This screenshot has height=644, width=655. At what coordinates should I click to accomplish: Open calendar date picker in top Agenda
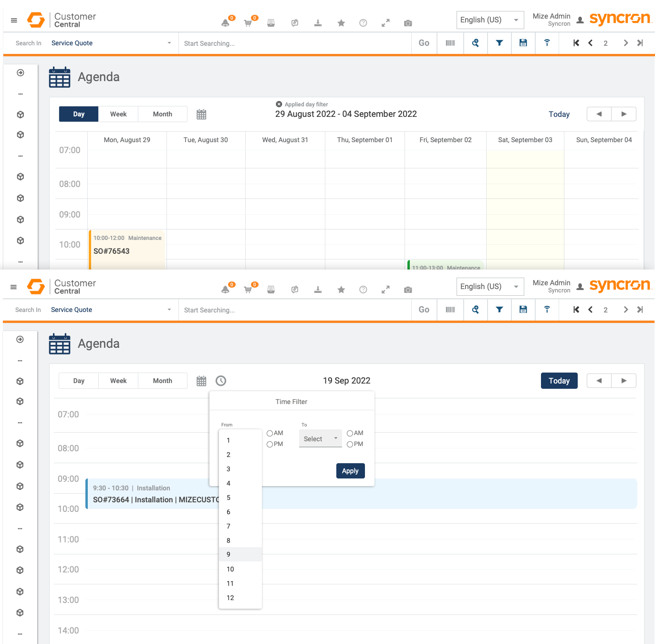[201, 114]
